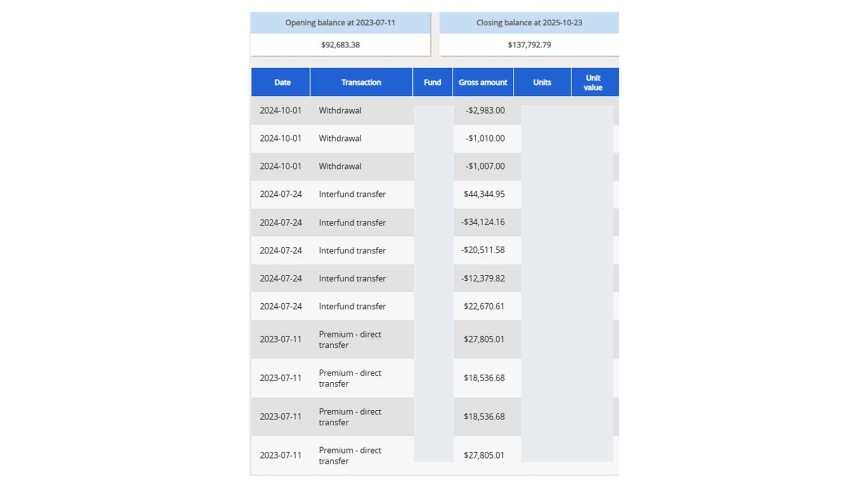The height and width of the screenshot is (488, 868).
Task: Click the -$34,124.16 interfund transfer amount
Action: click(x=483, y=222)
